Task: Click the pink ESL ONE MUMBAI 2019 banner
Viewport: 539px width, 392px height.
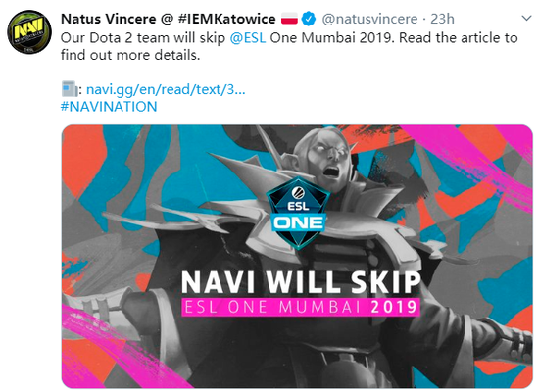Action: [301, 307]
